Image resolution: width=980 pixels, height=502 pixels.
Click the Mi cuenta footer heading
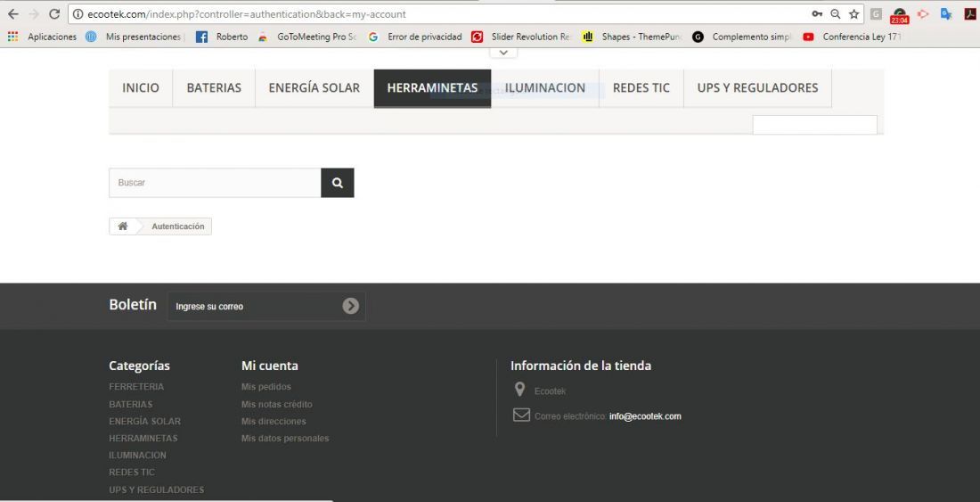pyautogui.click(x=270, y=366)
